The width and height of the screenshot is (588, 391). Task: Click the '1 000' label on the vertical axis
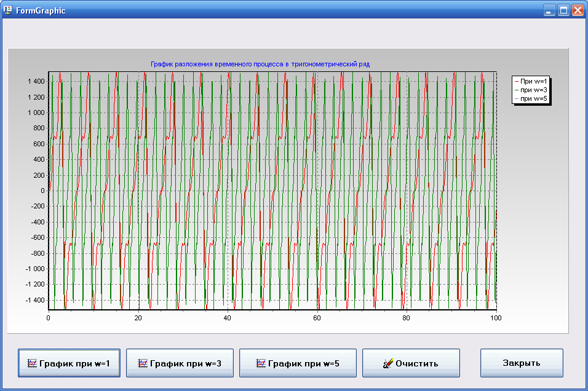(35, 113)
